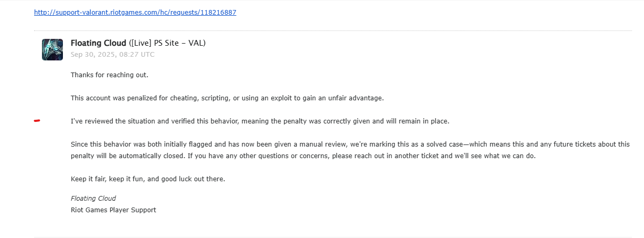Click the "Riot Games Player Support" signature line
Screen dimensions: 644x238
[x=113, y=210]
